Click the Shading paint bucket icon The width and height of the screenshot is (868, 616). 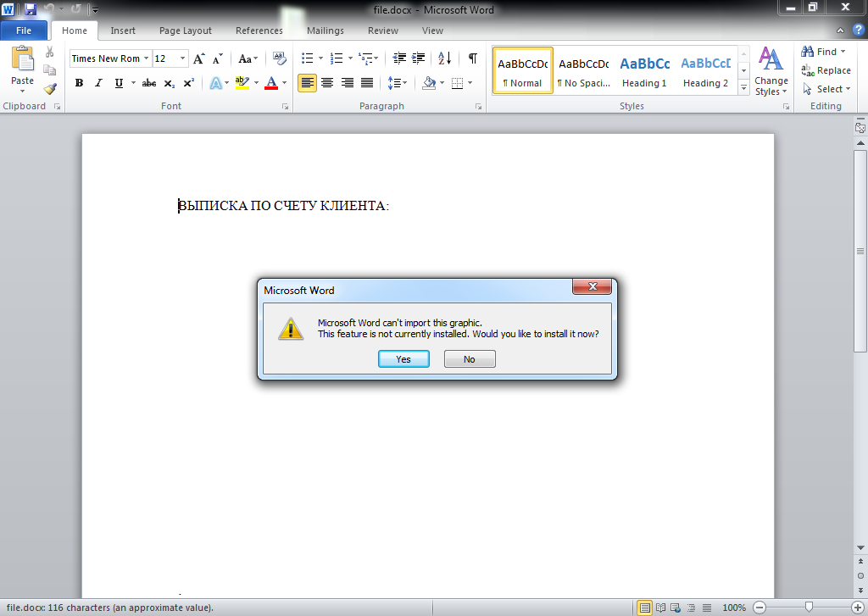pyautogui.click(x=429, y=83)
